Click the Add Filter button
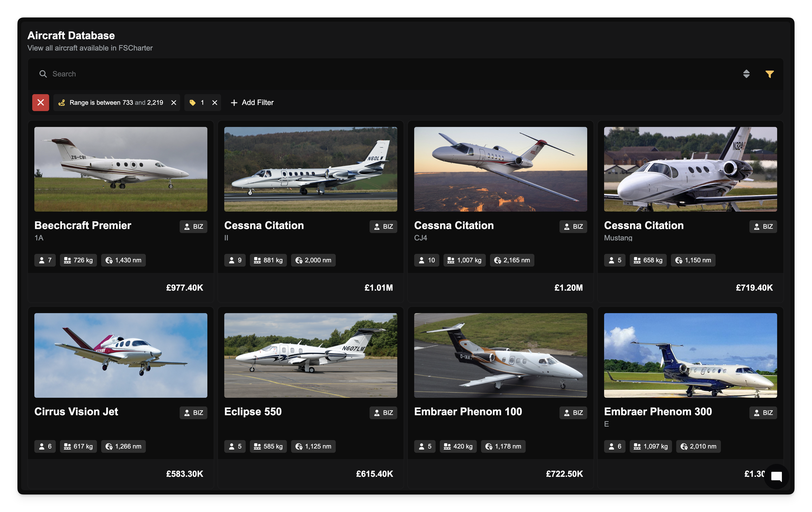This screenshot has height=512, width=812. (x=252, y=103)
